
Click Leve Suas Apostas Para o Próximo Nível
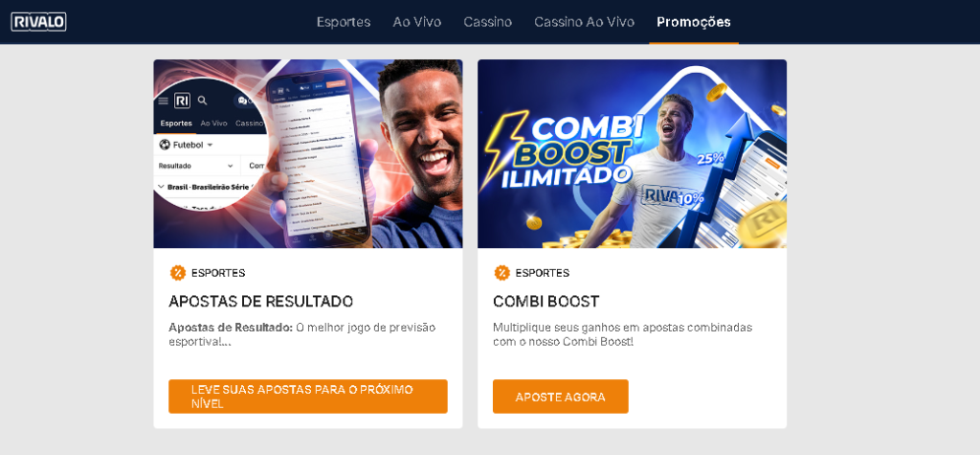click(308, 397)
